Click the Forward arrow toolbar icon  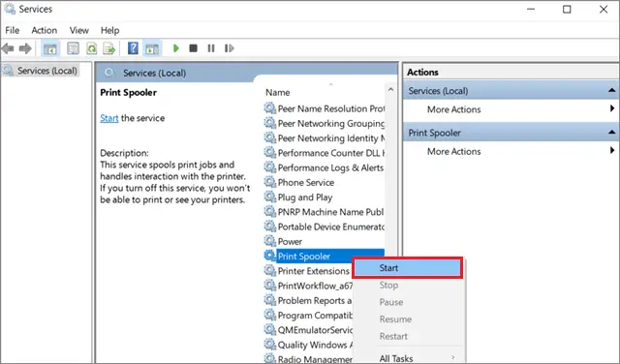(x=25, y=48)
